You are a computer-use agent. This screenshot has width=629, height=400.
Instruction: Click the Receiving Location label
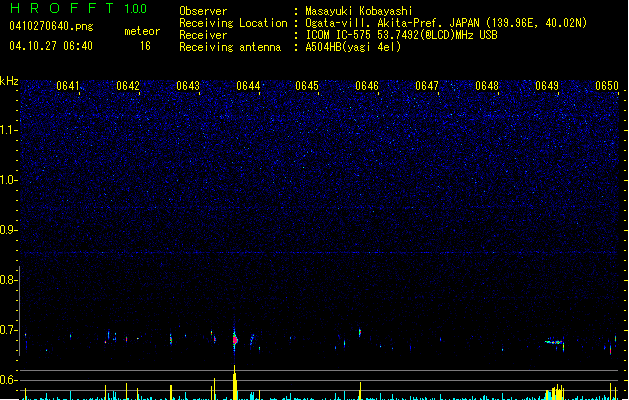(x=233, y=23)
